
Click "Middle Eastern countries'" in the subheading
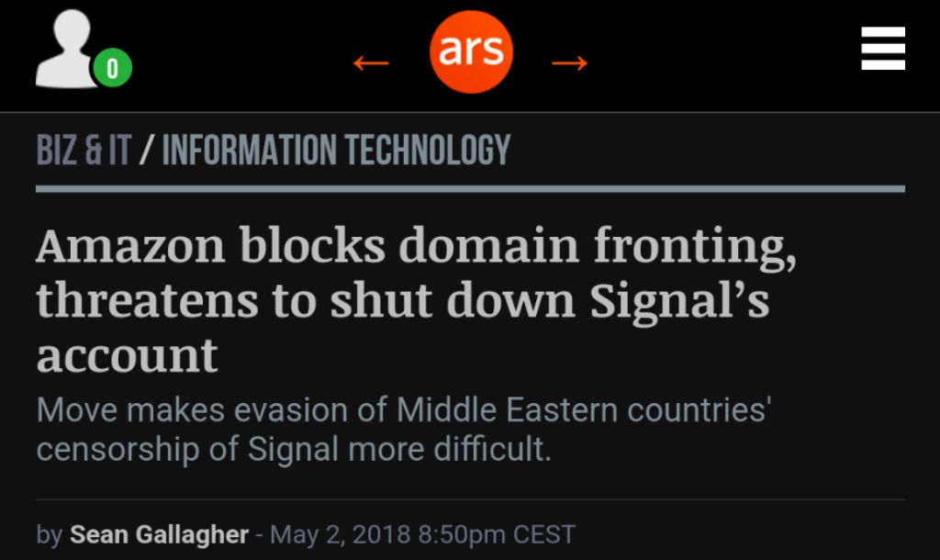tap(583, 409)
